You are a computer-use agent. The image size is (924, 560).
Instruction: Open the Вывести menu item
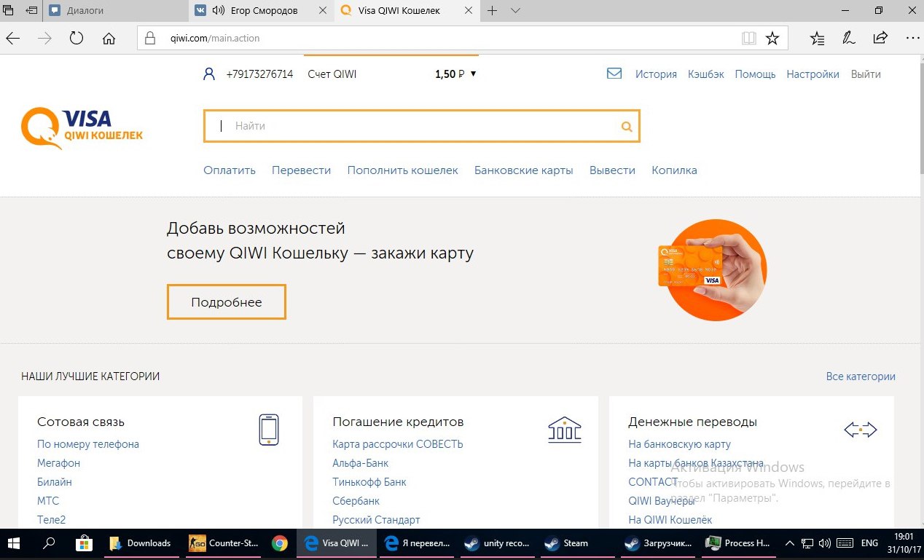tap(612, 170)
